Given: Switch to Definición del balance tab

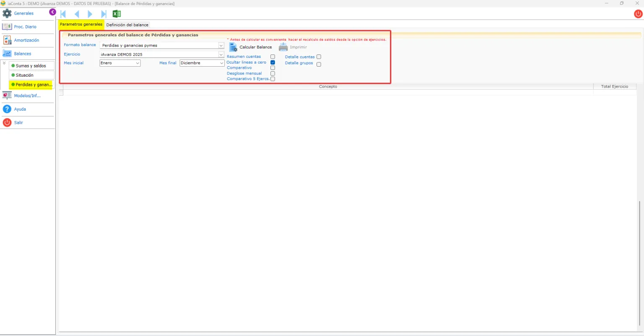Looking at the screenshot, I should tap(127, 25).
